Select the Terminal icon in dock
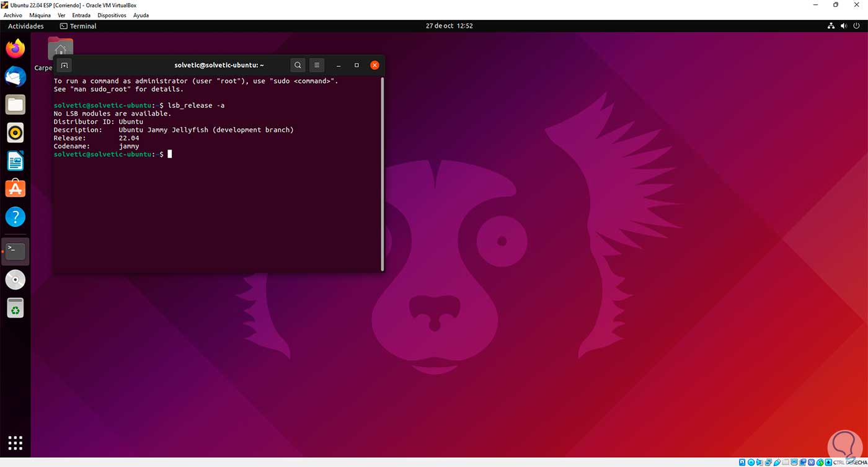 (x=15, y=251)
